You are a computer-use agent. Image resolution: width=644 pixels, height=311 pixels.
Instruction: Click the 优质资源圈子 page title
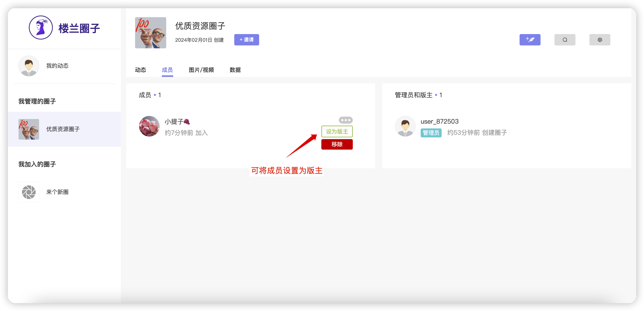[200, 26]
